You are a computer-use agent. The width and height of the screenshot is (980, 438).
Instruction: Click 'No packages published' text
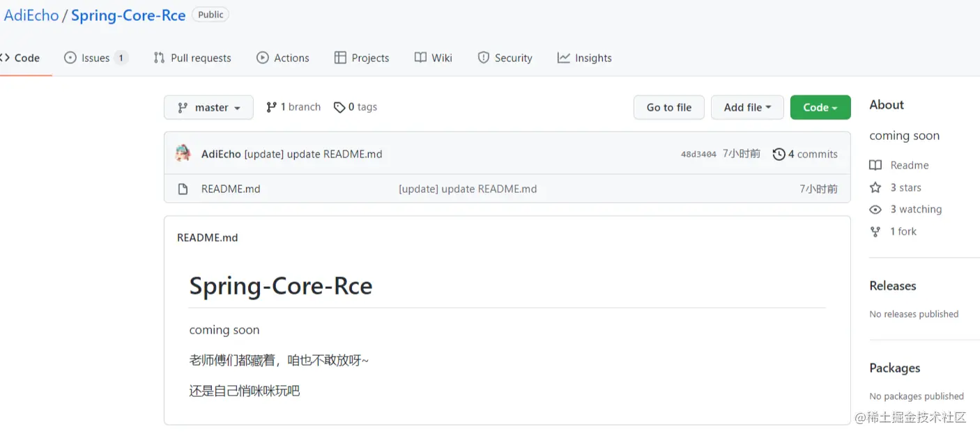coord(917,396)
